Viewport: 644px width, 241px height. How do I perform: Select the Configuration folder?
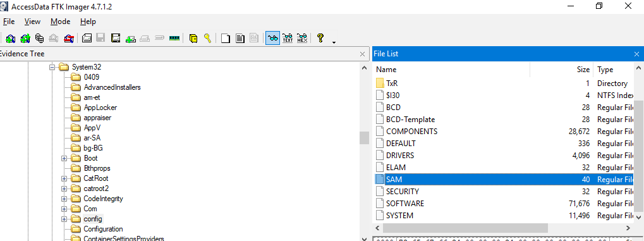click(x=103, y=229)
